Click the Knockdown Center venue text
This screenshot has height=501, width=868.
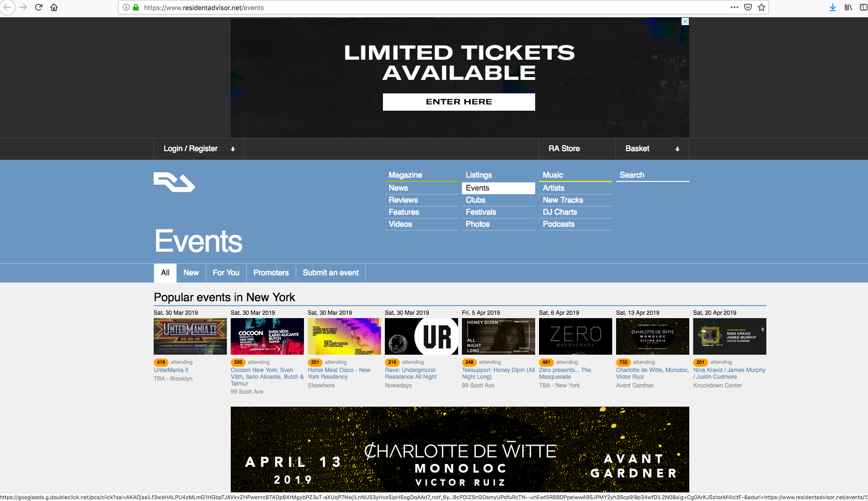(718, 385)
